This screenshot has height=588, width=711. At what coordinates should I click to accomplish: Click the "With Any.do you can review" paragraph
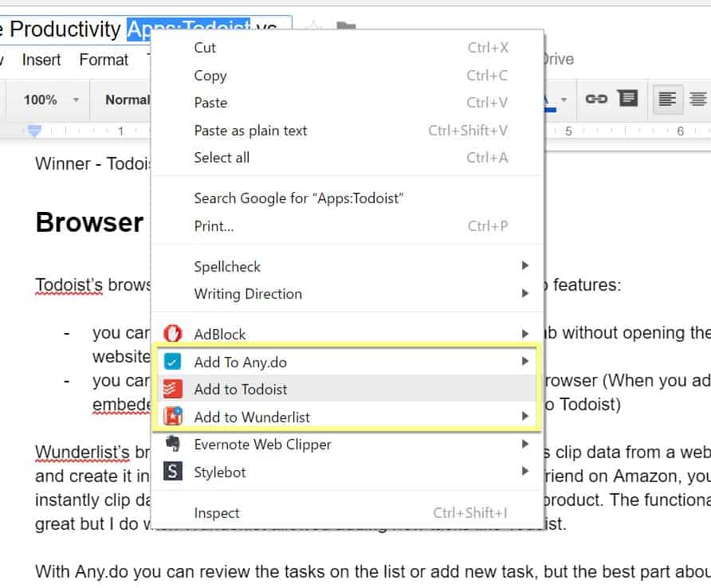pyautogui.click(x=371, y=572)
